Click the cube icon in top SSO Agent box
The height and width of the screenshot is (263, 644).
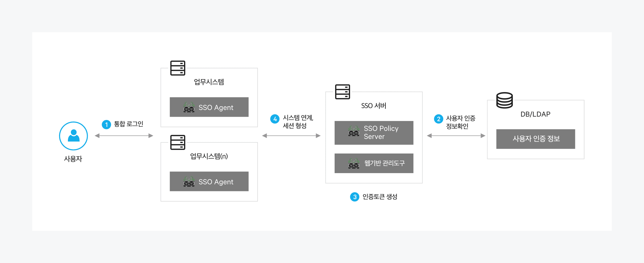coord(189,107)
